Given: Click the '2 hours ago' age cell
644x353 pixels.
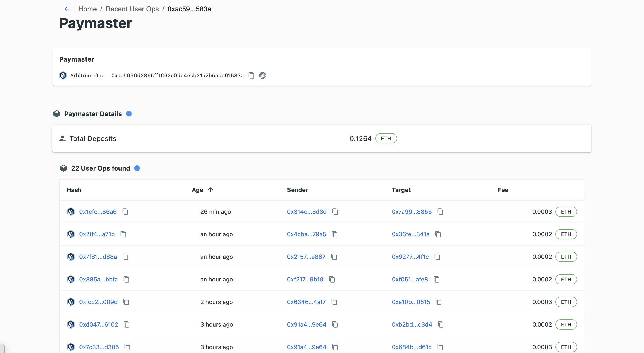Looking at the screenshot, I should [x=217, y=302].
